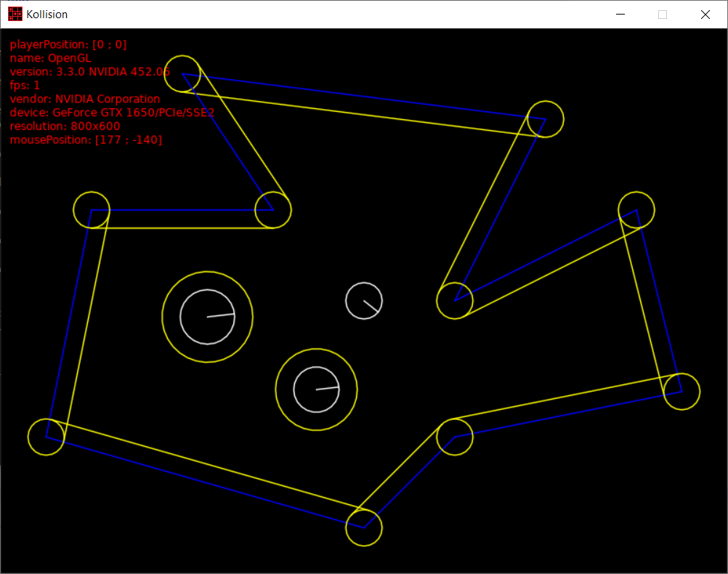Select the lower yellow-ringed circle with white inner ring
728x574 pixels.
(316, 389)
